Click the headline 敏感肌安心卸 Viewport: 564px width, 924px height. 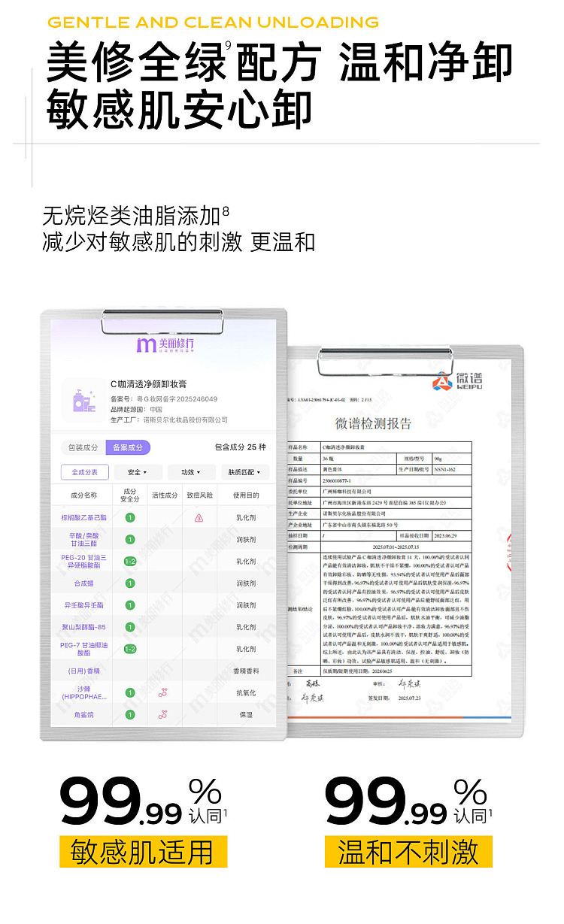(x=179, y=108)
